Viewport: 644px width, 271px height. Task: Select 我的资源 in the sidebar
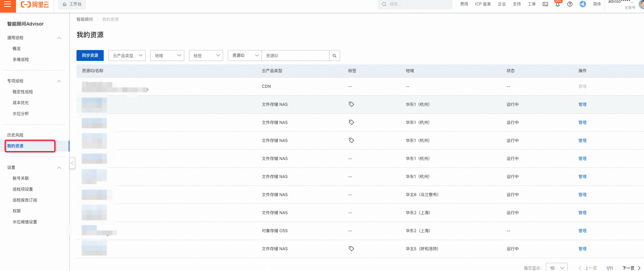click(x=15, y=146)
